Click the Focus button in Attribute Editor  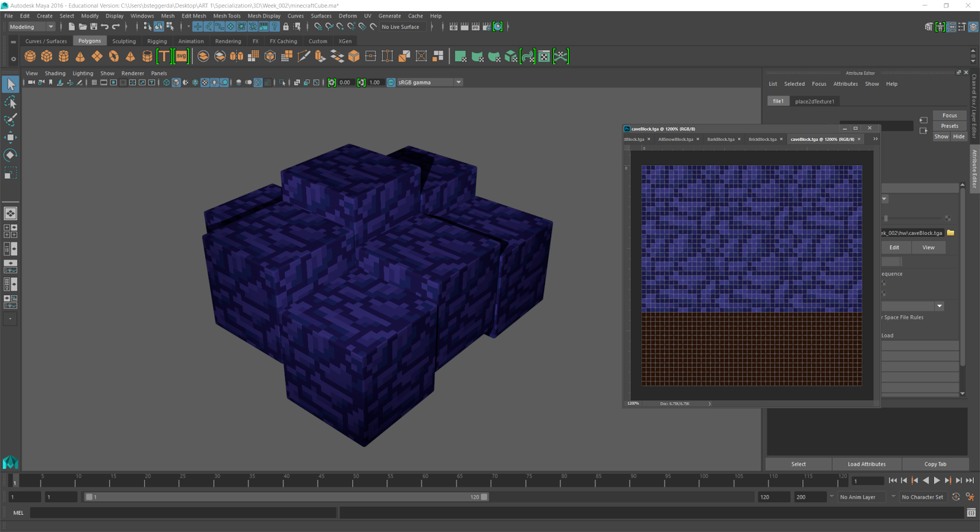(949, 115)
